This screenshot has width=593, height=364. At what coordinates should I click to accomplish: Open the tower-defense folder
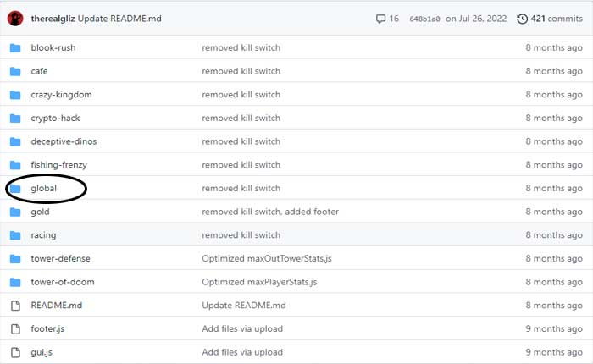pos(60,258)
